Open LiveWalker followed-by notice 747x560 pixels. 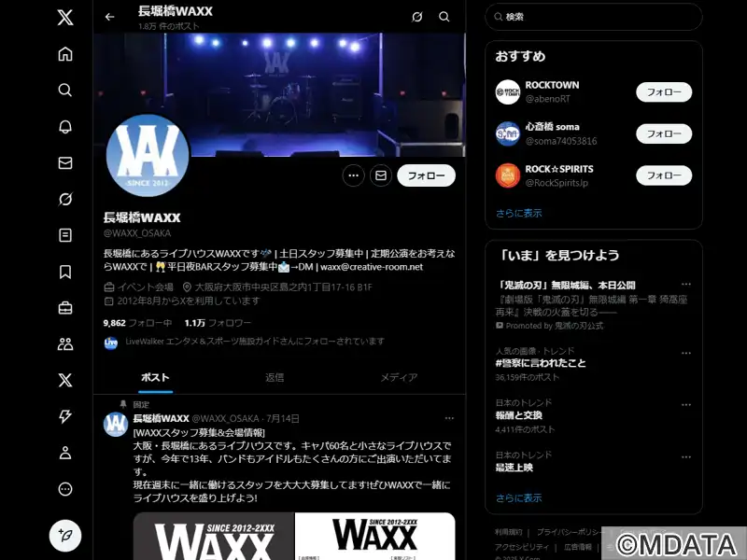[245, 342]
